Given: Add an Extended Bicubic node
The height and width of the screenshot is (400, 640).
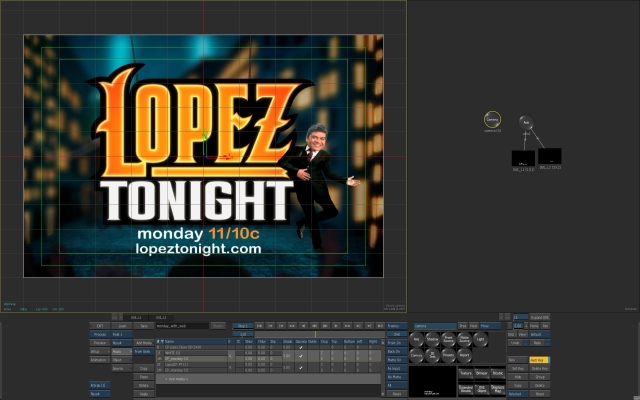Looking at the screenshot, I should [466, 389].
